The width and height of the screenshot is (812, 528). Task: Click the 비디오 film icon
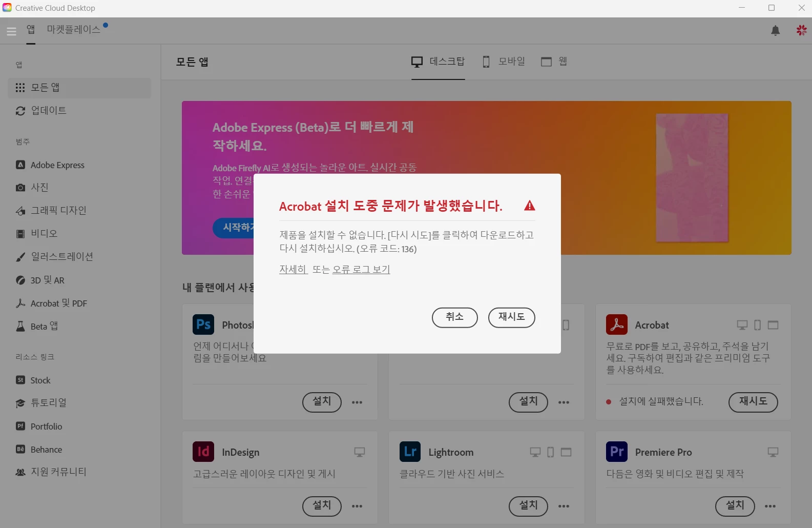click(x=20, y=234)
